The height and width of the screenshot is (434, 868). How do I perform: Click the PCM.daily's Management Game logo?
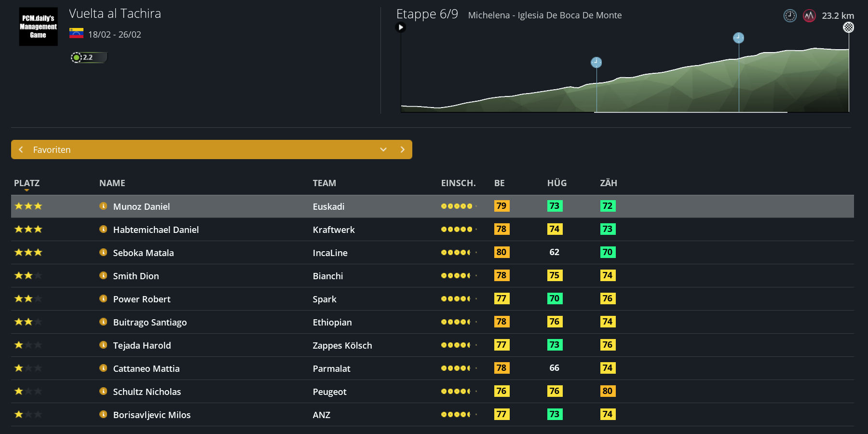tap(38, 27)
